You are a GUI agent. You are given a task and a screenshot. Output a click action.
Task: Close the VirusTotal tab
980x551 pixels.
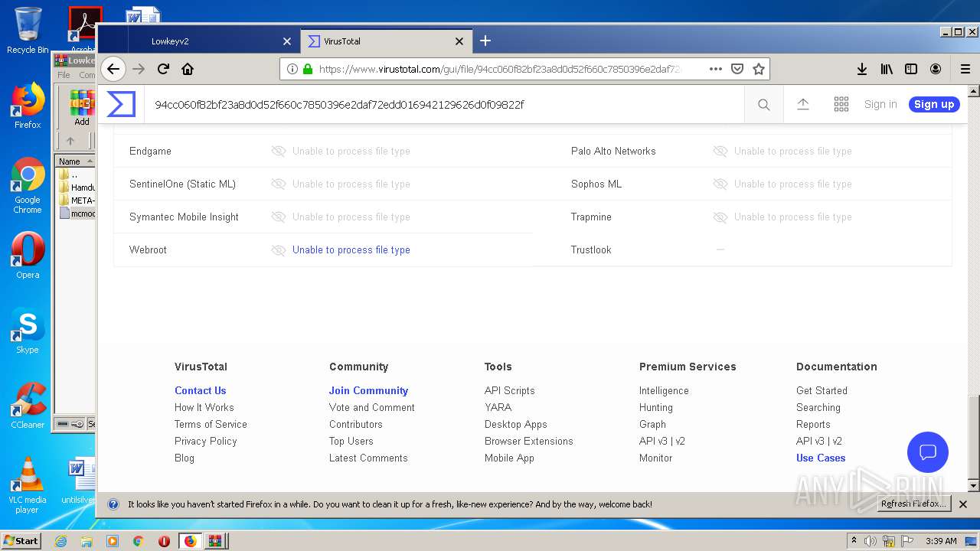point(459,41)
